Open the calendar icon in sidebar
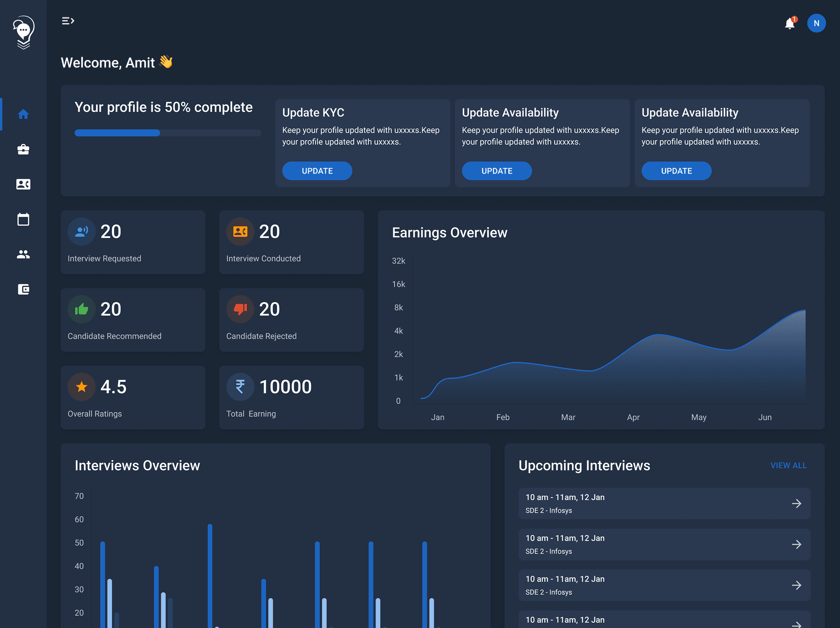This screenshot has height=628, width=840. (23, 219)
